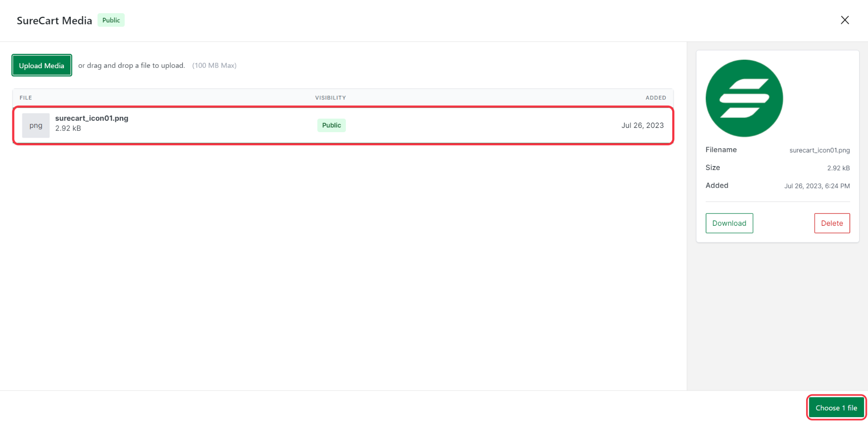Click the Public badge in the file row
This screenshot has width=868, height=427.
(331, 125)
